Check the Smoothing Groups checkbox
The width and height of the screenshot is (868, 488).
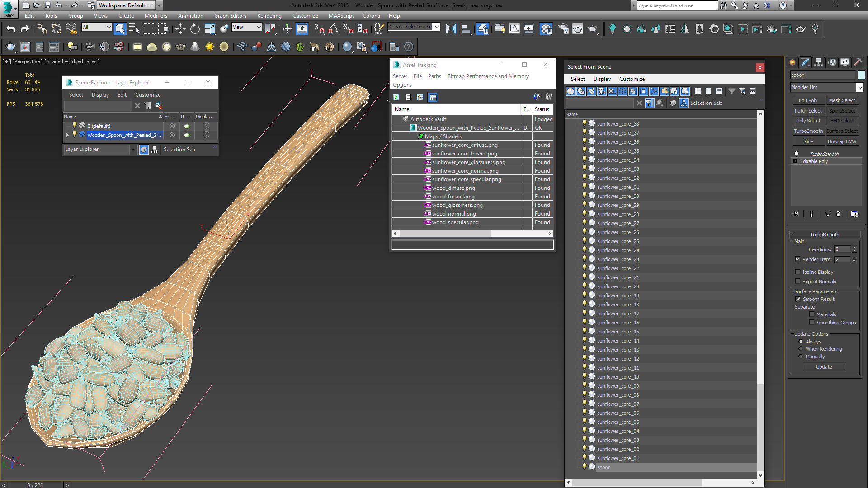pos(811,322)
